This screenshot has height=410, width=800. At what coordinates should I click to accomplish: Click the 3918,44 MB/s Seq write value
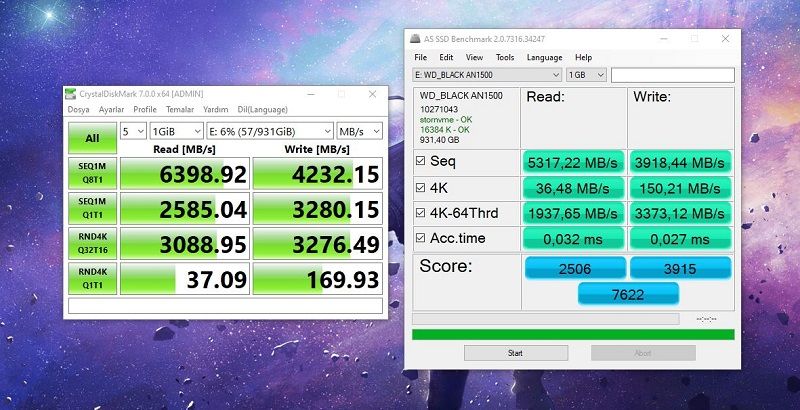[680, 162]
